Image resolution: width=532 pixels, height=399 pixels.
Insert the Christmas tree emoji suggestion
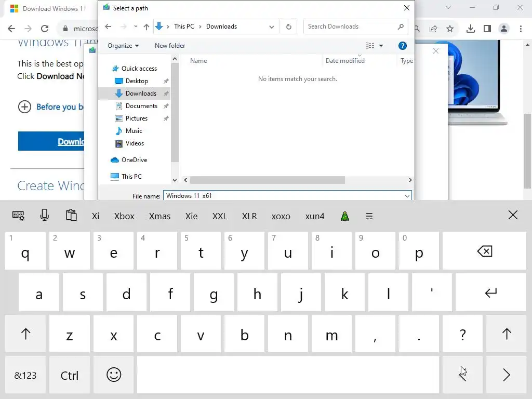(x=345, y=216)
